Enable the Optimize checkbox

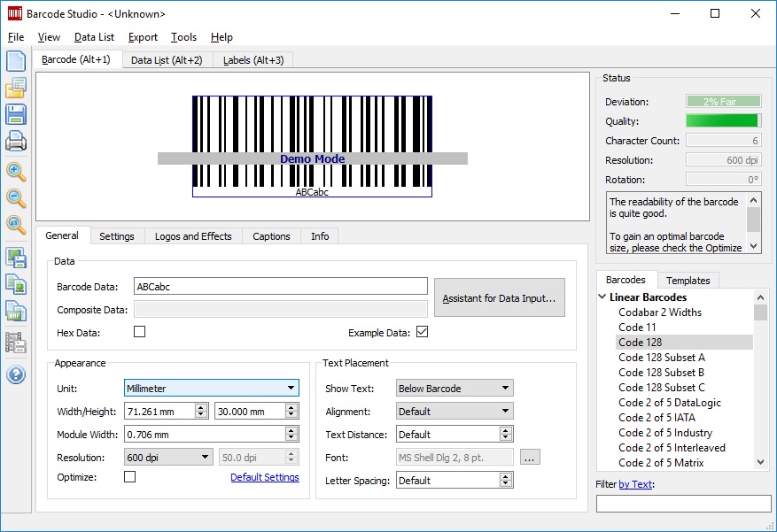[x=129, y=476]
